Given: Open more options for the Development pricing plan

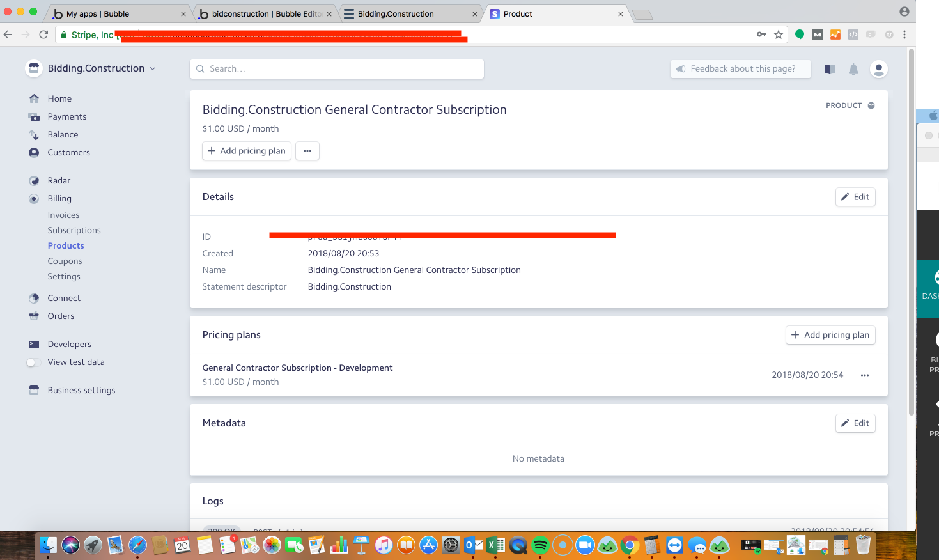Looking at the screenshot, I should (865, 375).
